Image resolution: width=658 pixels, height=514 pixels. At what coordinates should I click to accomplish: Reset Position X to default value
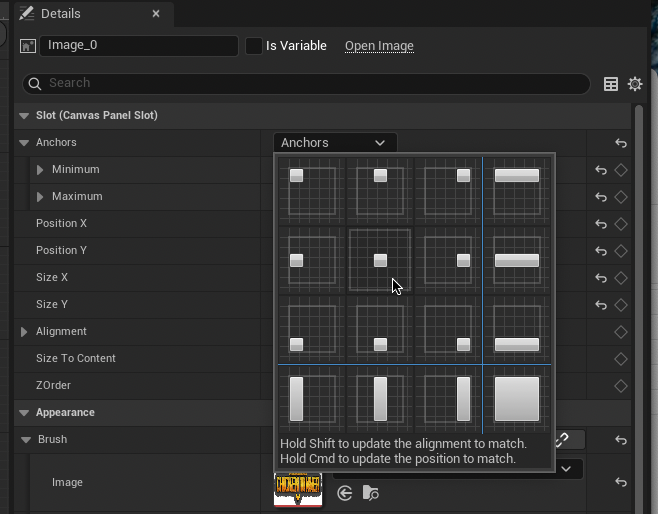click(x=601, y=224)
